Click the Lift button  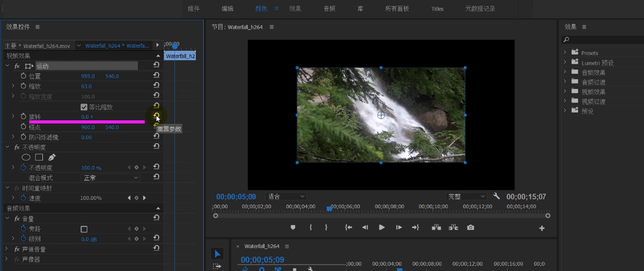pyautogui.click(x=436, y=228)
